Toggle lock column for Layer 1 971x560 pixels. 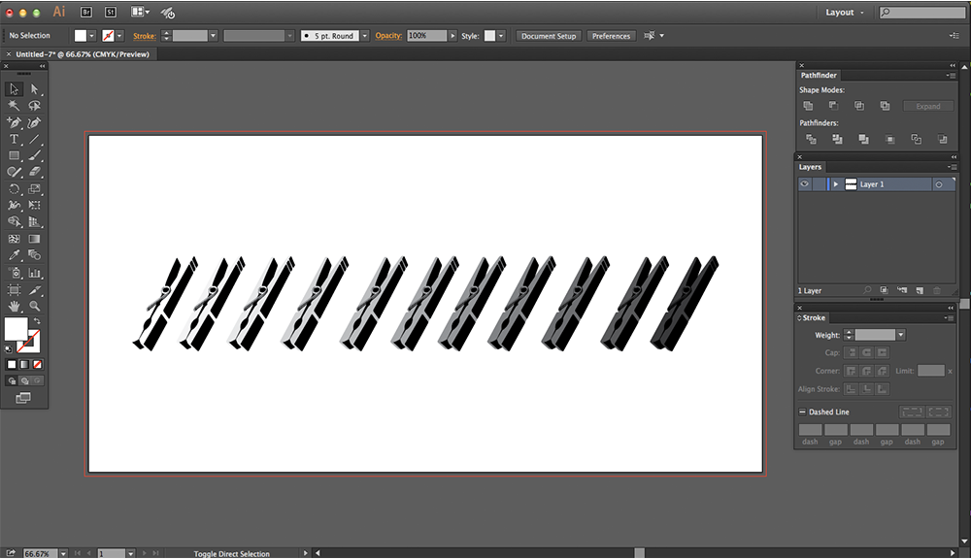coord(819,183)
